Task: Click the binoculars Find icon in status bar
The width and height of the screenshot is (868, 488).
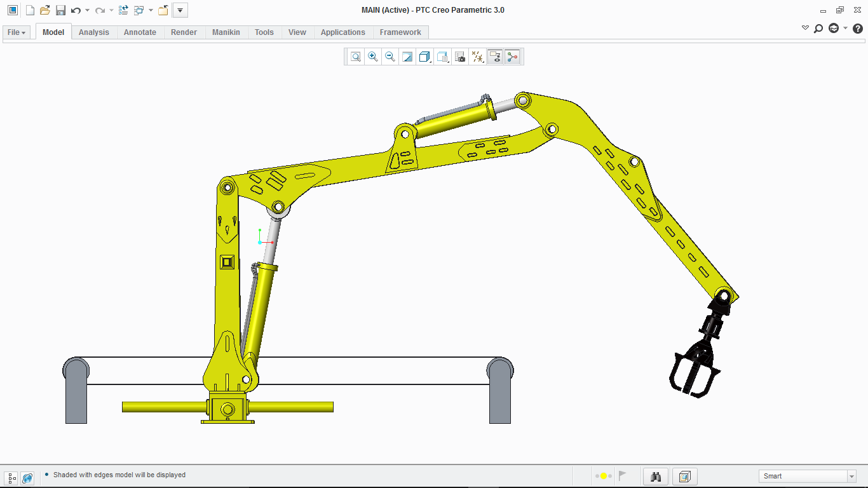Action: point(656,476)
